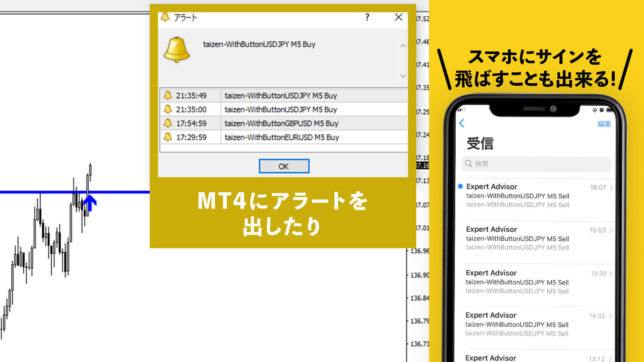Click the help question mark in alert dialog
The height and width of the screenshot is (362, 644).
367,17
